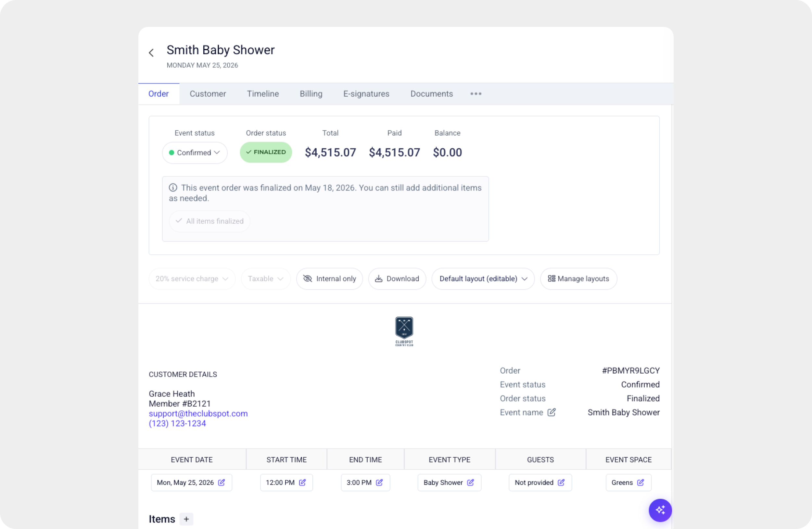Open the Default layout (editable) dropdown

(x=483, y=278)
